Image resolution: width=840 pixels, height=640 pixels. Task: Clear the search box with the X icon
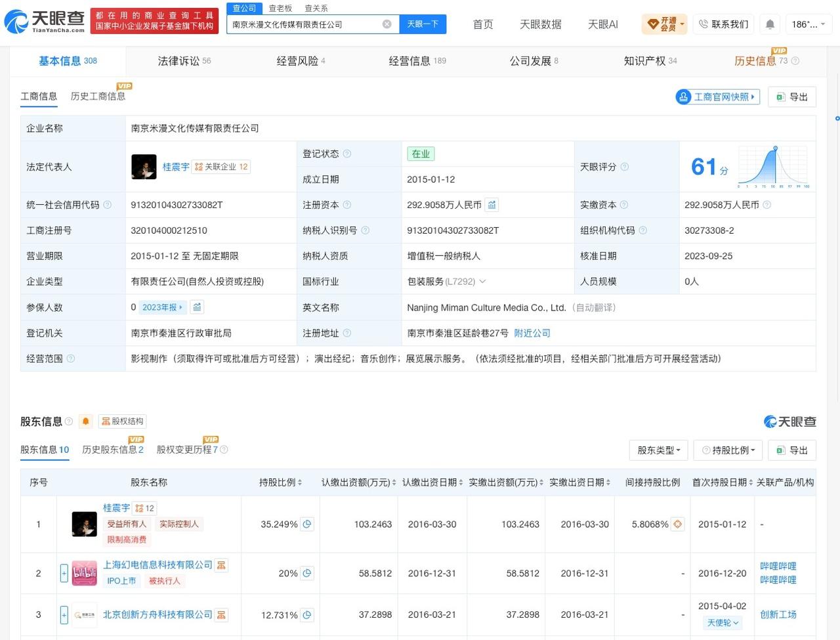(x=387, y=24)
